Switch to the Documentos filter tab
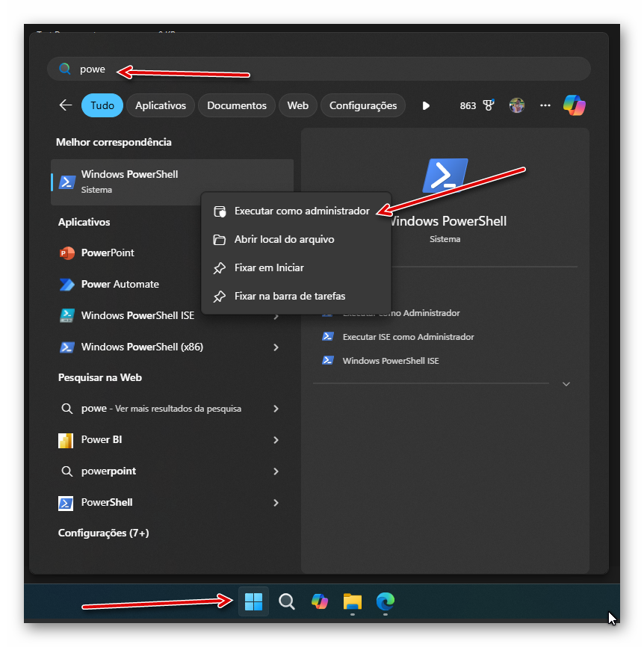 237,105
